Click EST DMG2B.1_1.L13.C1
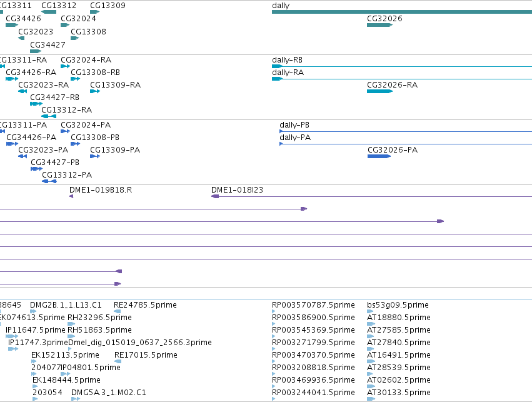This screenshot has height=402, width=532. tap(33, 311)
